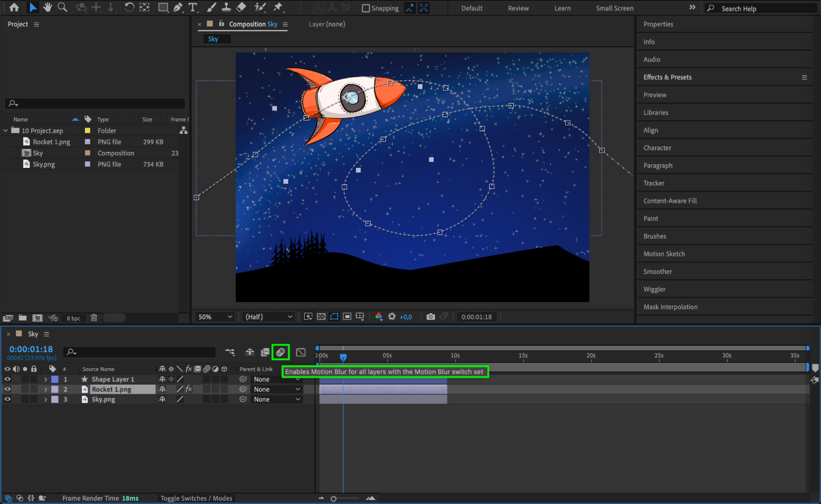
Task: Open the (Half) resolution dropdown
Action: 269,317
